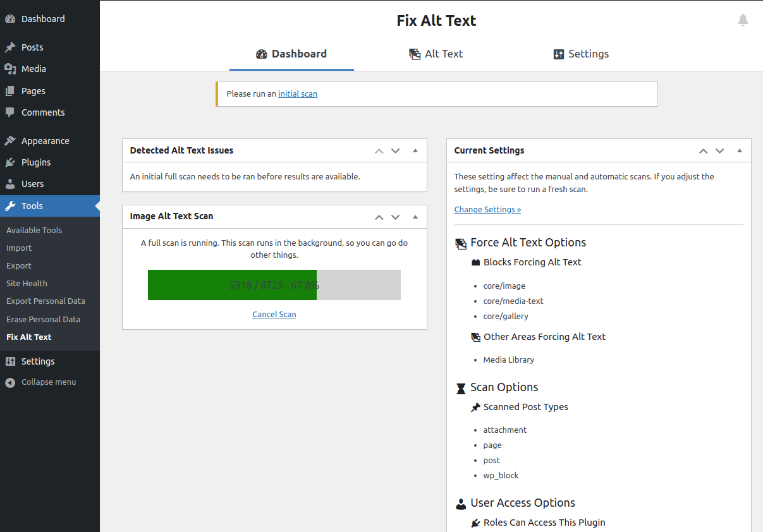Collapse the Current Settings panel

pyautogui.click(x=740, y=150)
